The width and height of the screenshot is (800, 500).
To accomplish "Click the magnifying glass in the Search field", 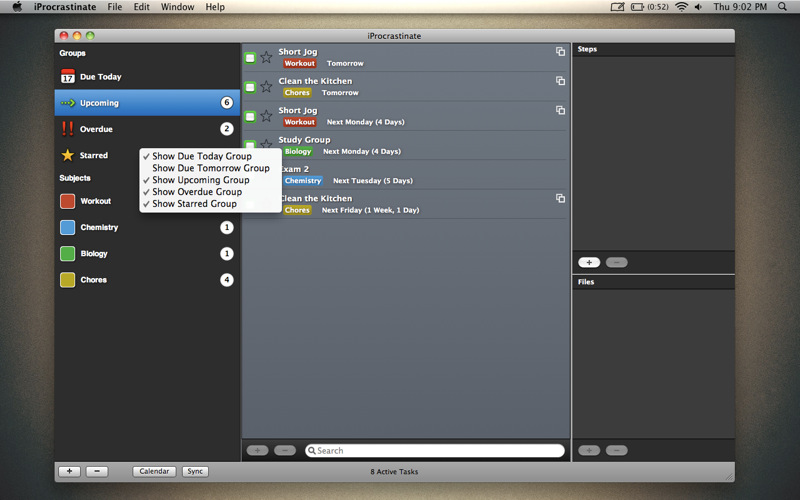I will 312,451.
